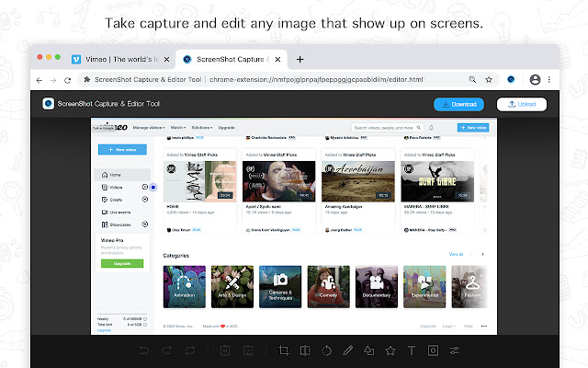
Task: Click the blue New video button in header
Action: point(473,128)
